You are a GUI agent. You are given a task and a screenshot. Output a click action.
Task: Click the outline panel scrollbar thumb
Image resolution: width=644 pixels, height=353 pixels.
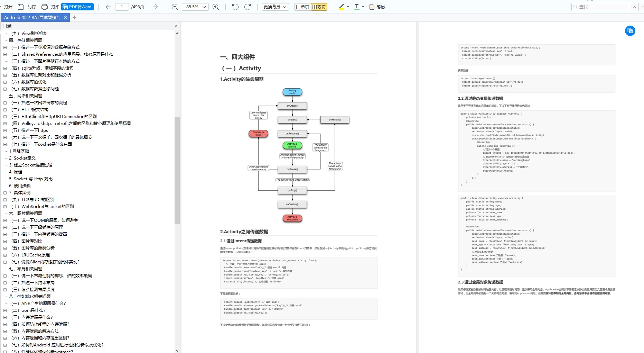[x=177, y=171]
